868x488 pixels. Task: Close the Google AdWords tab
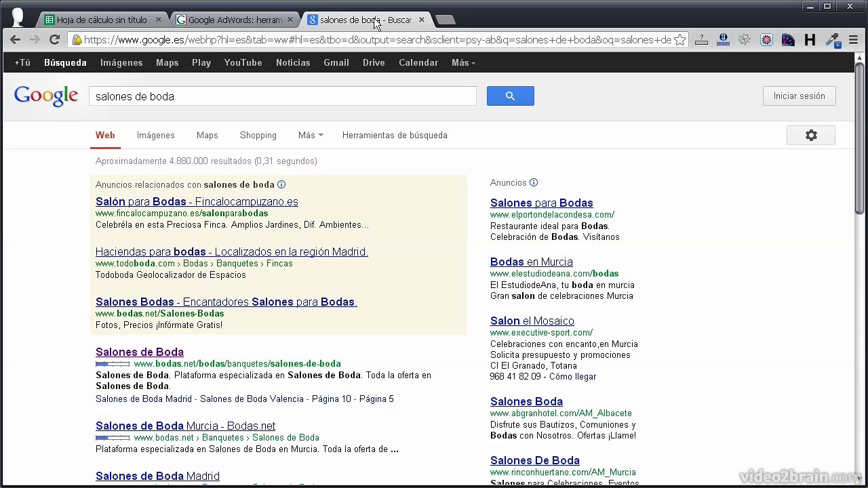pyautogui.click(x=290, y=20)
